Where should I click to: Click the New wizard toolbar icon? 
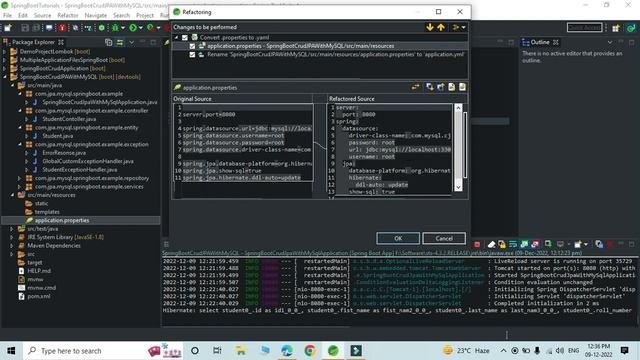[7, 28]
